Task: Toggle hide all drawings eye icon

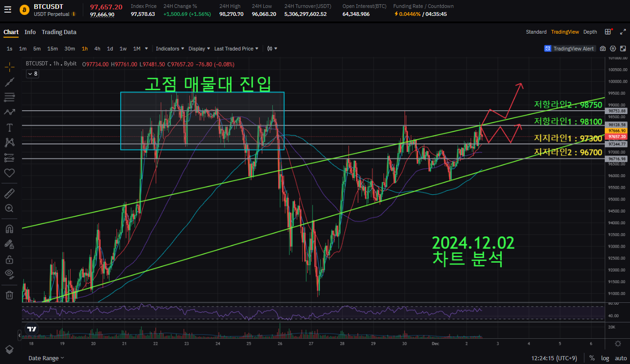Action: tap(9, 274)
